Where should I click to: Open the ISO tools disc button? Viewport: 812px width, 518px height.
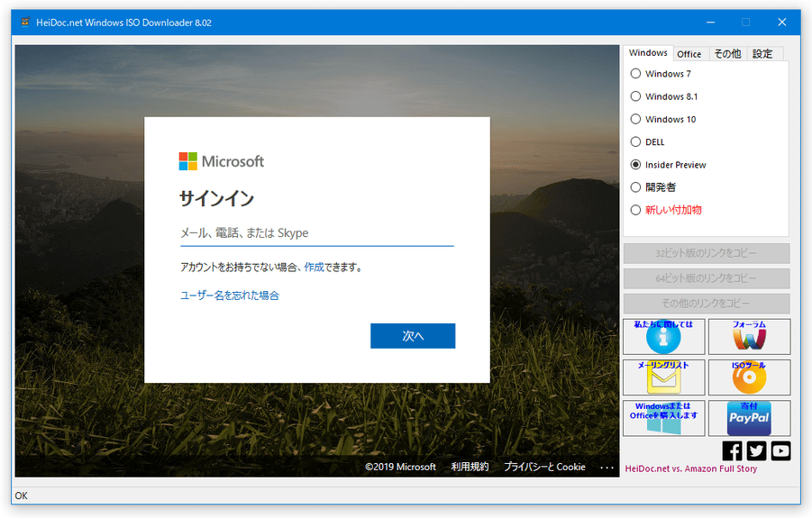(x=749, y=377)
